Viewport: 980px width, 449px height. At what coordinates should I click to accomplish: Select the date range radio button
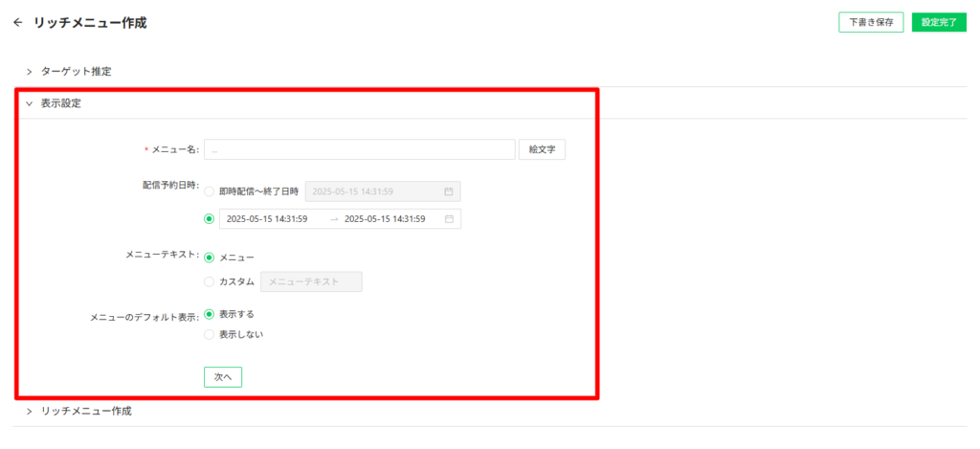209,219
